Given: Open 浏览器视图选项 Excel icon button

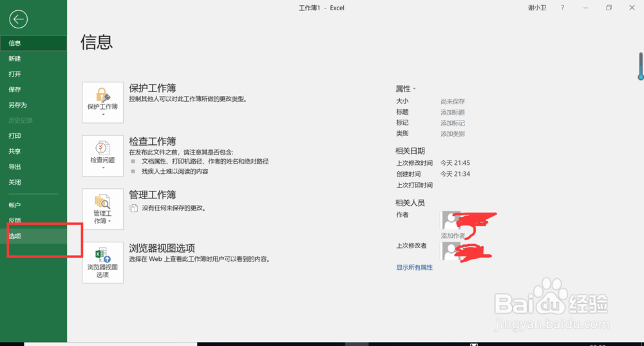Looking at the screenshot, I should click(102, 263).
